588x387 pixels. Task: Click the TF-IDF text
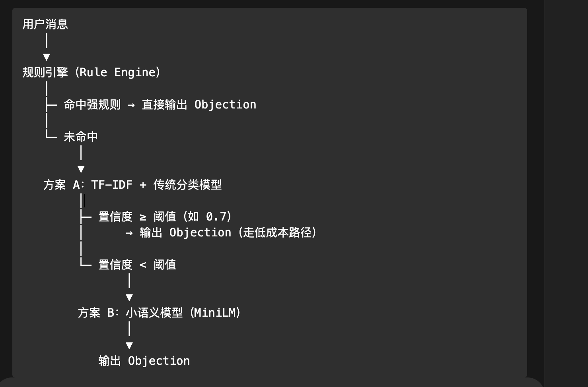click(x=112, y=185)
